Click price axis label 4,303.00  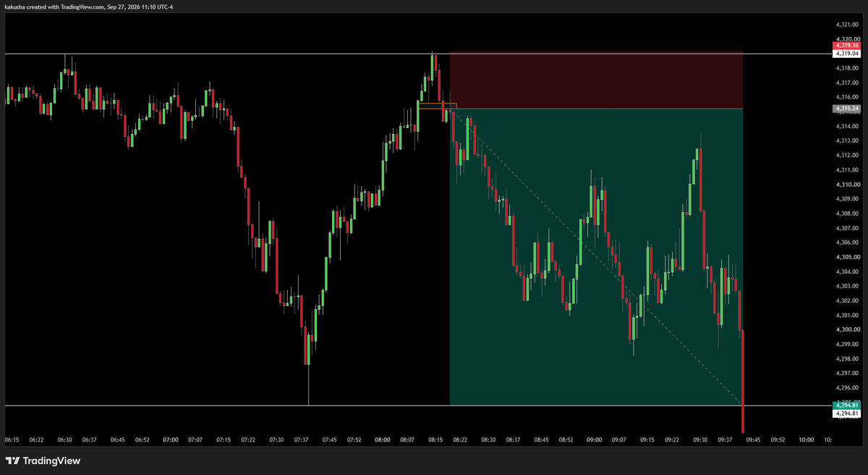[846, 286]
